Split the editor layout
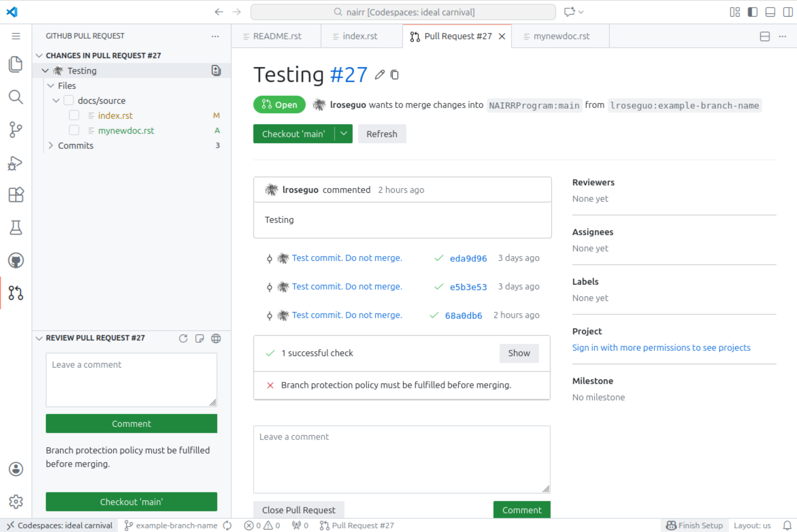Image resolution: width=797 pixels, height=532 pixels. [765, 36]
